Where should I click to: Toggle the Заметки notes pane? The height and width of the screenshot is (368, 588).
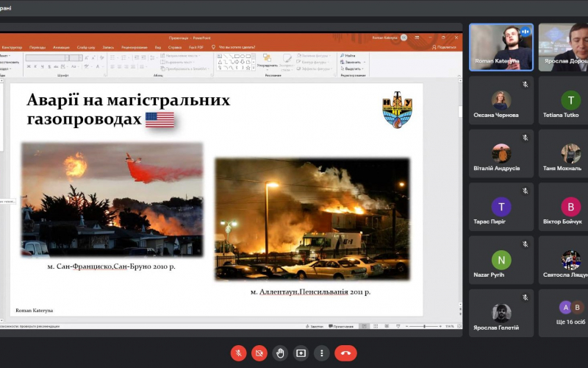[315, 326]
